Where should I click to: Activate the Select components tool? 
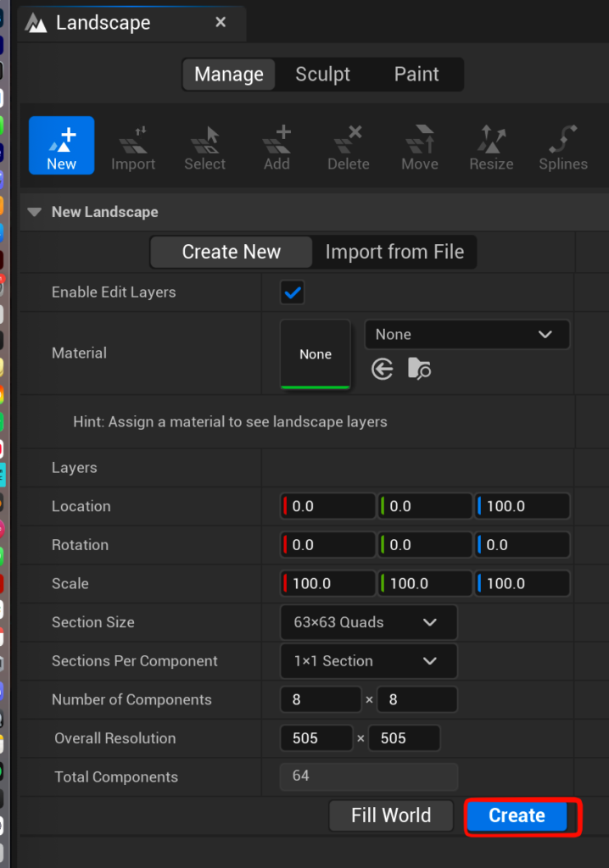coord(204,146)
